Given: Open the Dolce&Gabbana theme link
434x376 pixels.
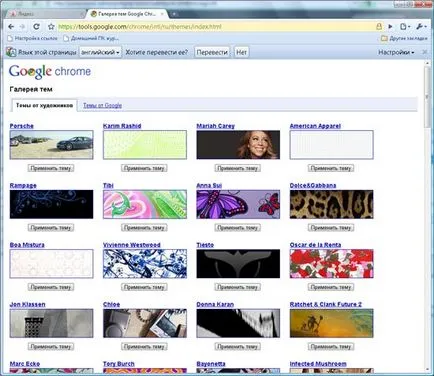Looking at the screenshot, I should (x=313, y=185).
